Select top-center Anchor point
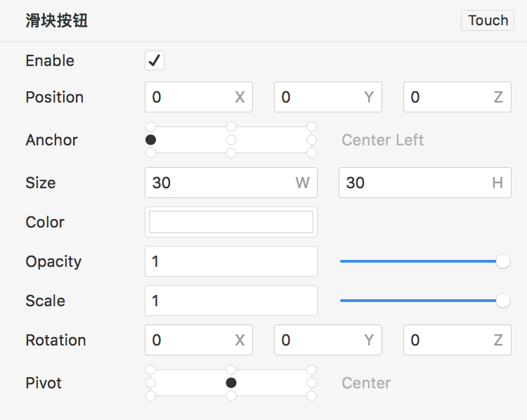527x420 pixels. pyautogui.click(x=231, y=127)
